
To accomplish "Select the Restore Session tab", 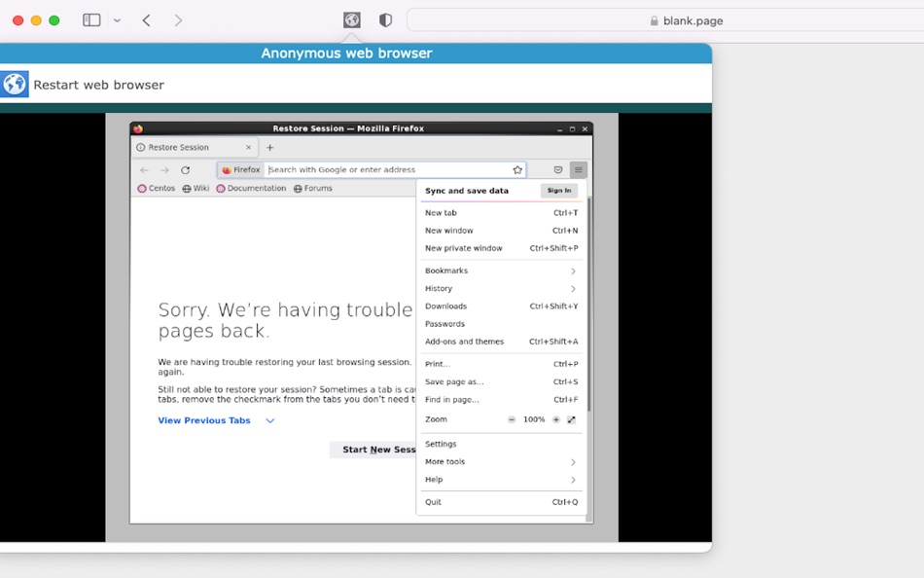I will coord(195,148).
